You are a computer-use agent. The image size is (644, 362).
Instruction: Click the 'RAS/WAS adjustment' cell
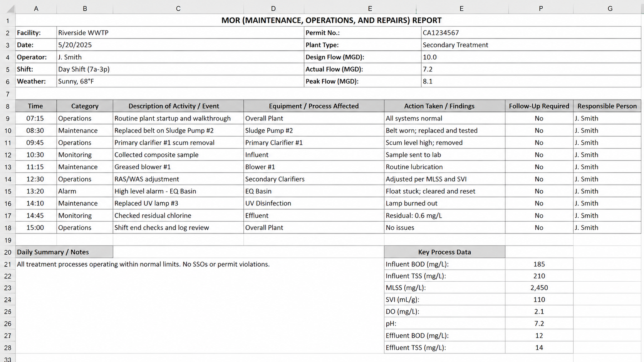pyautogui.click(x=178, y=179)
